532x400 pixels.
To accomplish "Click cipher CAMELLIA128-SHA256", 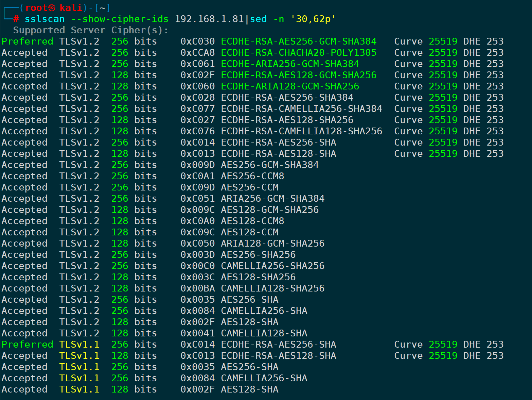I will [x=273, y=288].
